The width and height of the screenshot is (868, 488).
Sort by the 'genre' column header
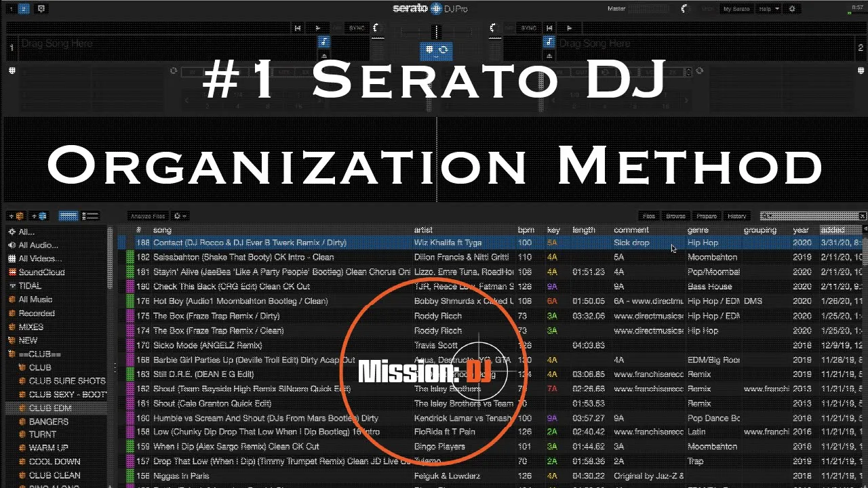pos(698,230)
